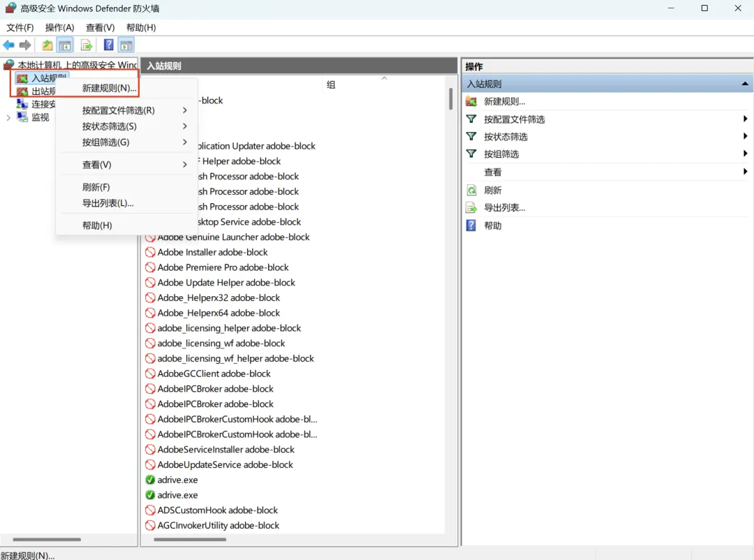
Task: Click the Forward arrow toolbar icon
Action: pos(26,45)
